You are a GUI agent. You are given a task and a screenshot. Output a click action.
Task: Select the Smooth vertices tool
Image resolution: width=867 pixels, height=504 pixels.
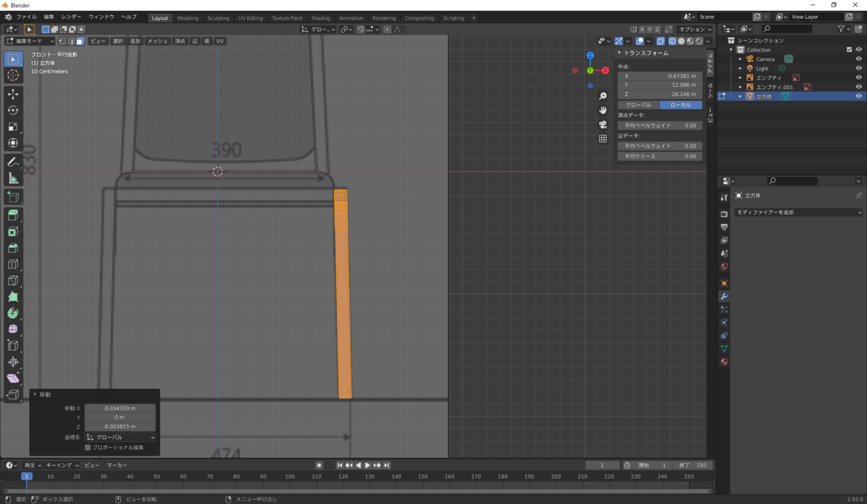pos(13,329)
